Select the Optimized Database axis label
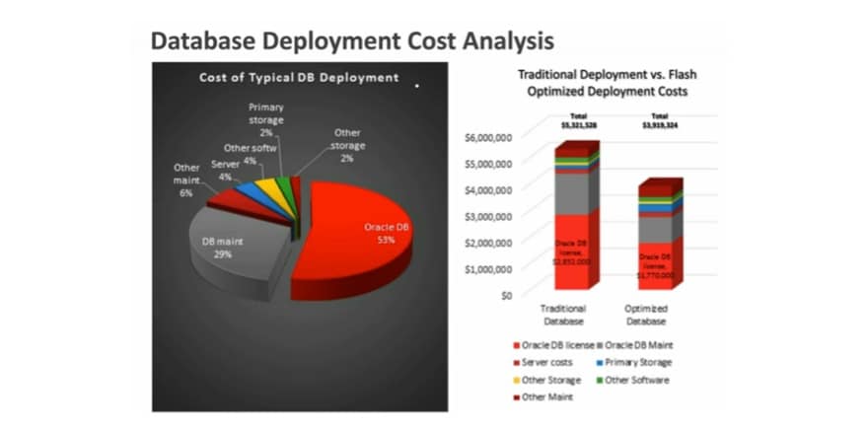Image resolution: width=868 pixels, height=431 pixels. (x=646, y=315)
